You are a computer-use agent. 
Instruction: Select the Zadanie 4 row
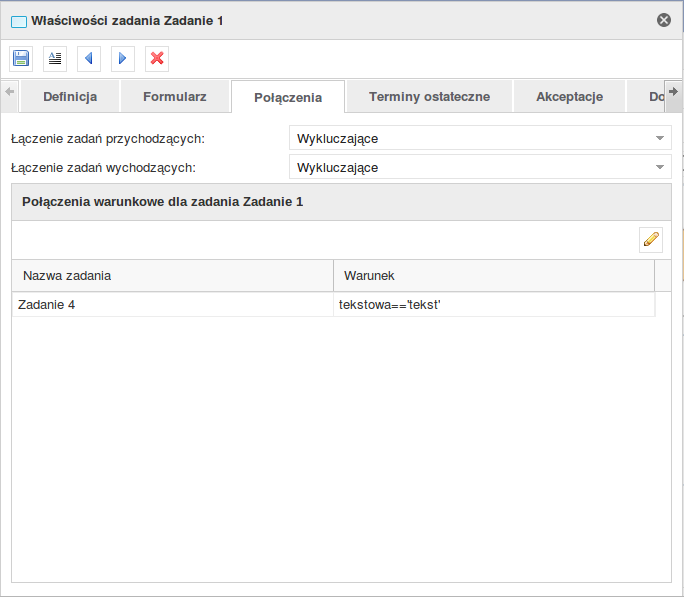172,304
